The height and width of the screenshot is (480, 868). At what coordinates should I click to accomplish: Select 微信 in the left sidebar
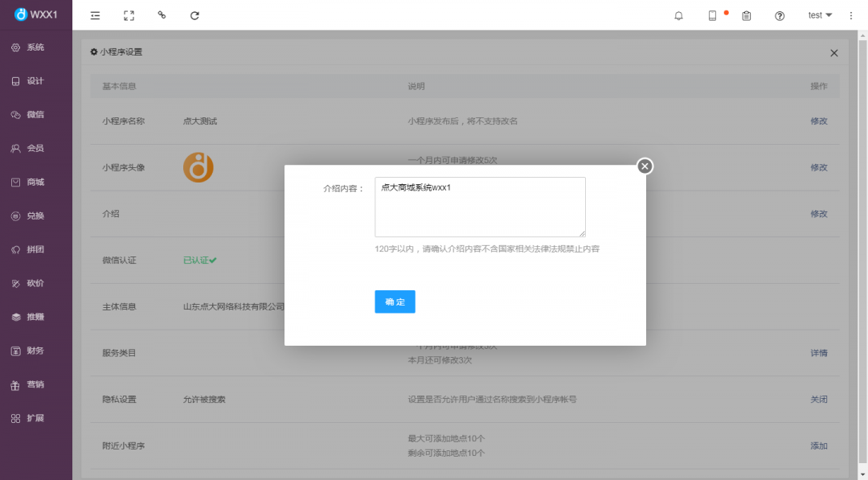pyautogui.click(x=35, y=114)
